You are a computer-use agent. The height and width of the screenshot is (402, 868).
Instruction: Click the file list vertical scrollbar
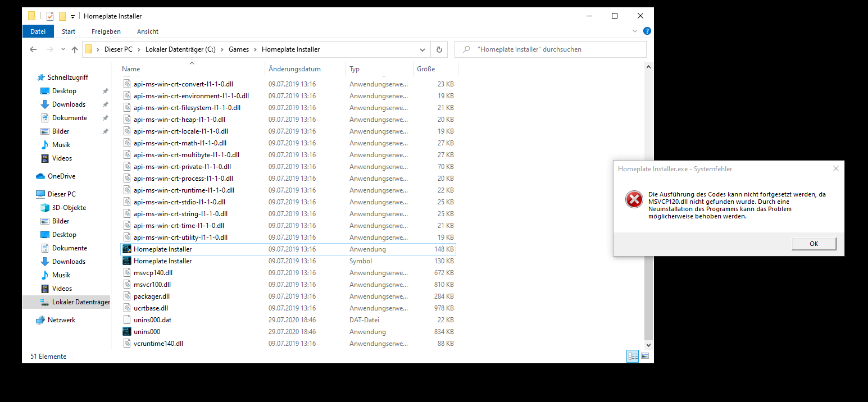(649, 205)
